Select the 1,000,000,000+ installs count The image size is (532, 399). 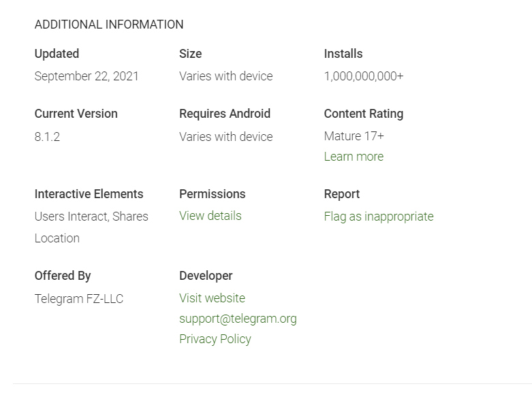pyautogui.click(x=364, y=76)
